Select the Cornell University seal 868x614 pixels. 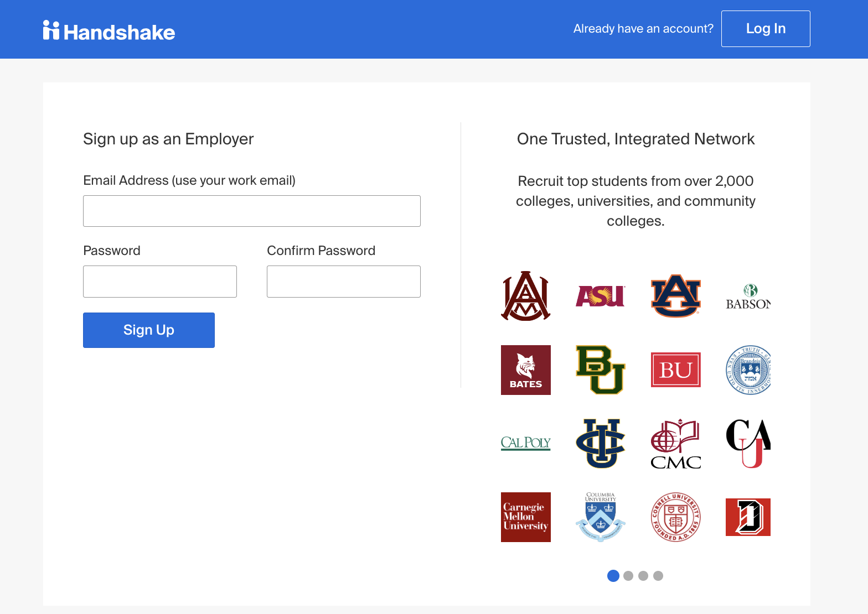click(x=675, y=517)
